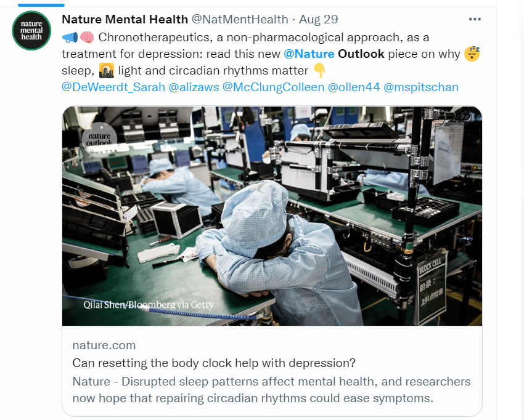Click the brain emoji in tweet
The image size is (524, 420).
pyautogui.click(x=87, y=38)
